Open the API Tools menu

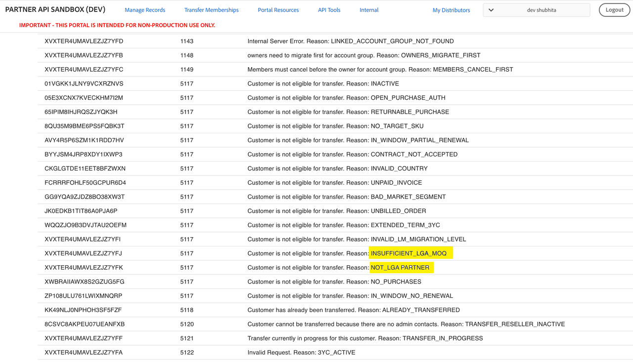(x=329, y=10)
